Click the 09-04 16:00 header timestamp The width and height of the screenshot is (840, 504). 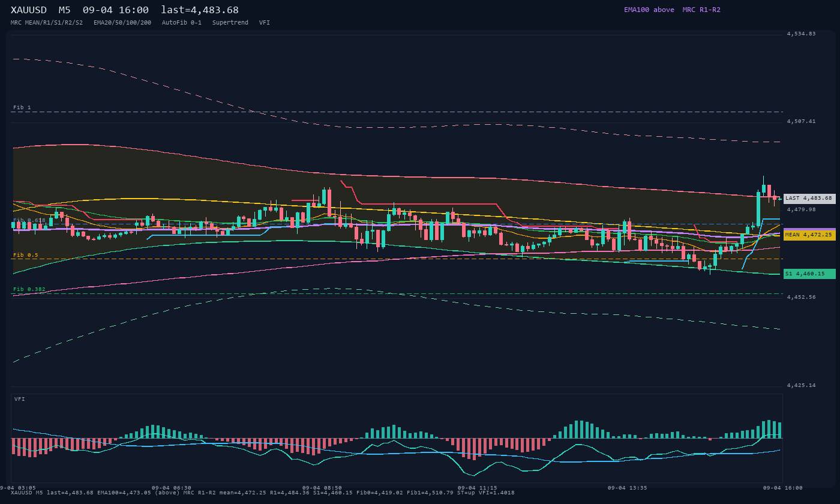116,10
